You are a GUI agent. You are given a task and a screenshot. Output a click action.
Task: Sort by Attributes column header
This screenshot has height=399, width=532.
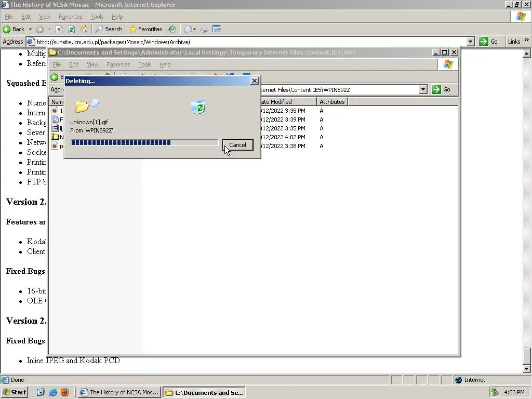332,101
